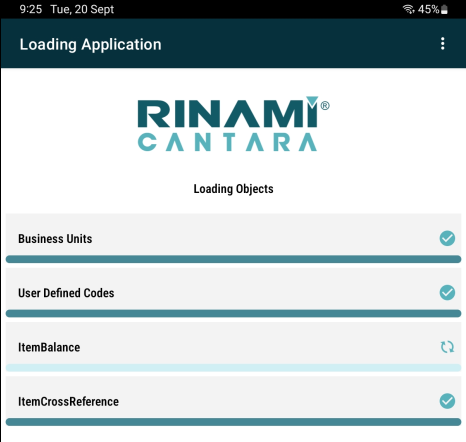The width and height of the screenshot is (466, 442).
Task: Tap the Loading Application title
Action: tap(90, 44)
